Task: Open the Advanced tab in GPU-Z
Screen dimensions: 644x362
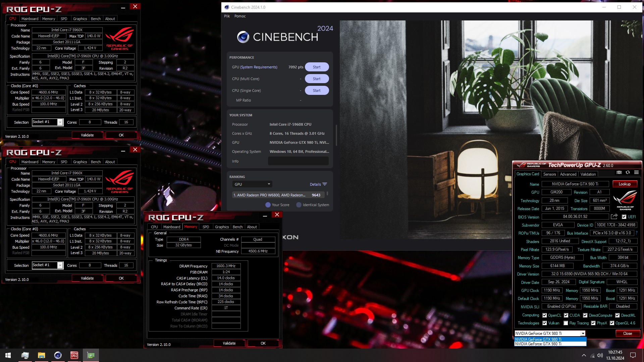Action: 568,174
